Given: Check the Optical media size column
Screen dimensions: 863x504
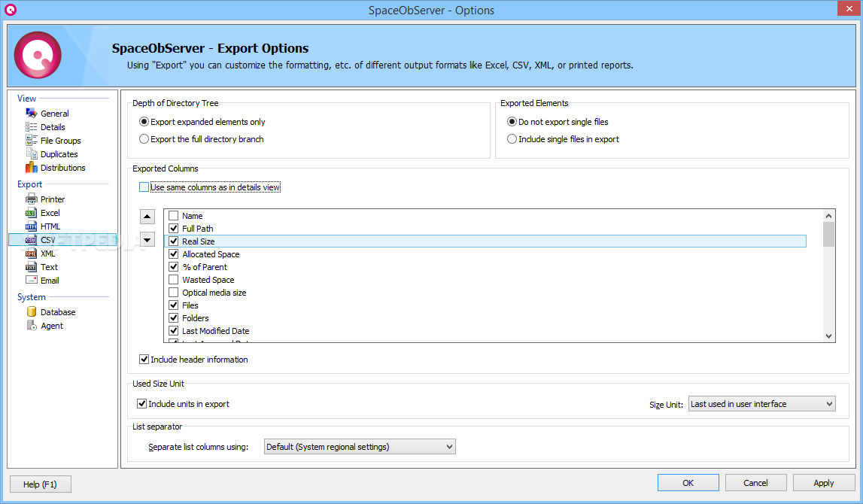Looking at the screenshot, I should click(x=173, y=292).
